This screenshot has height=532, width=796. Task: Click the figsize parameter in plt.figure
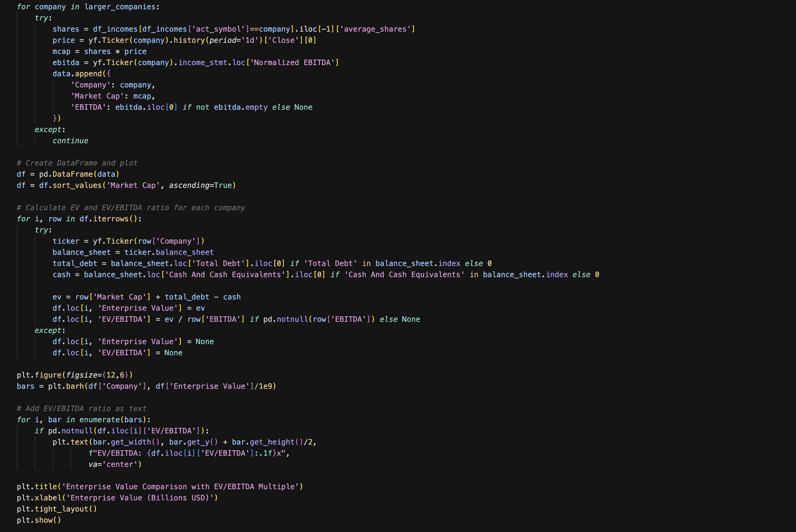[x=82, y=375]
